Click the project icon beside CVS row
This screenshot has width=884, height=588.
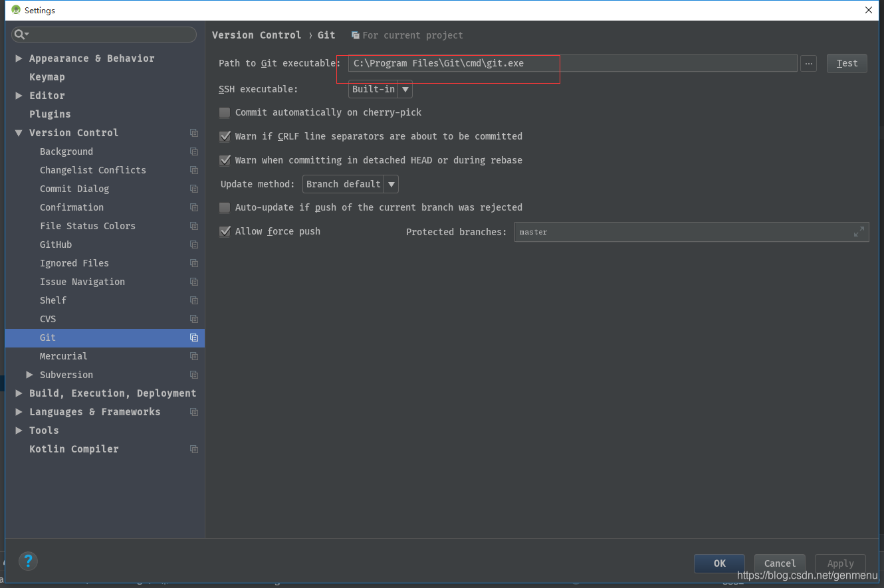click(194, 319)
